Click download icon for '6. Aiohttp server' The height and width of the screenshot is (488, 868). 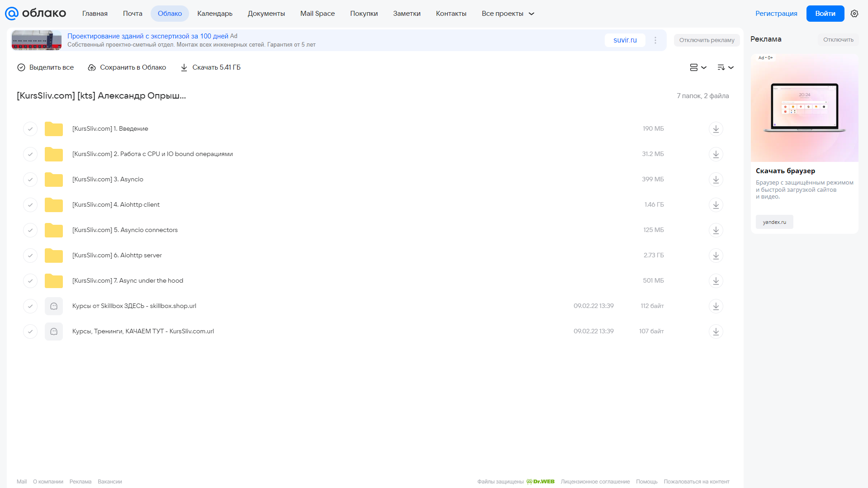(x=716, y=256)
